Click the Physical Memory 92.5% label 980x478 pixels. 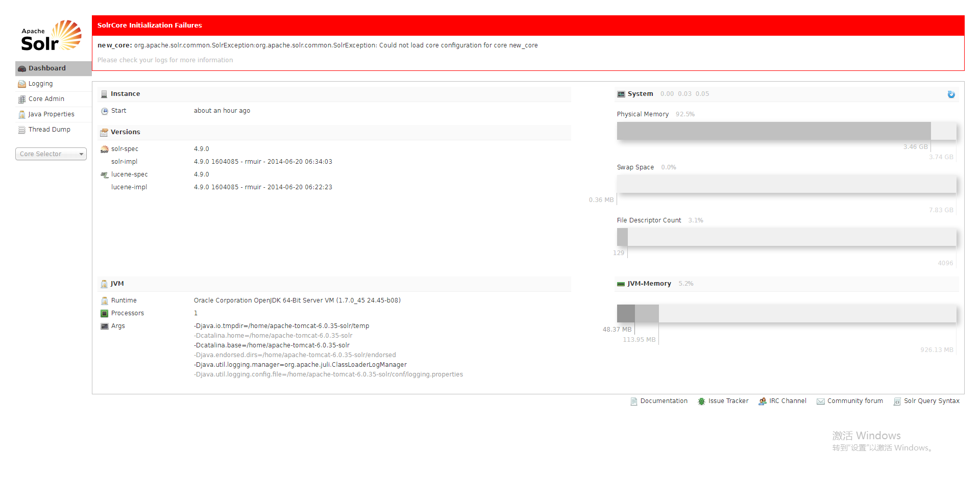click(x=685, y=114)
